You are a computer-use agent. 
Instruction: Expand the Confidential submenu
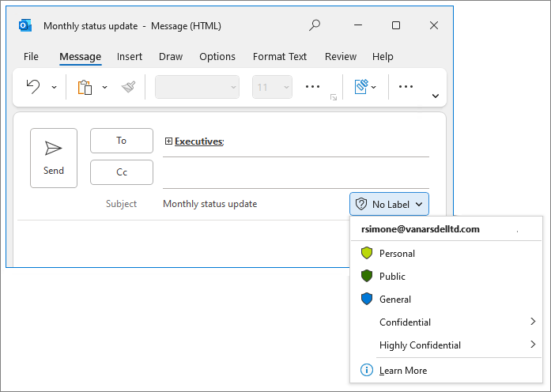[533, 322]
